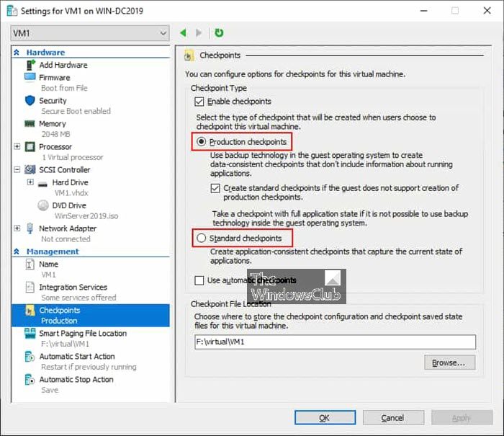Click the 'VM1.vhdx' text
The image size is (504, 436).
(x=71, y=192)
